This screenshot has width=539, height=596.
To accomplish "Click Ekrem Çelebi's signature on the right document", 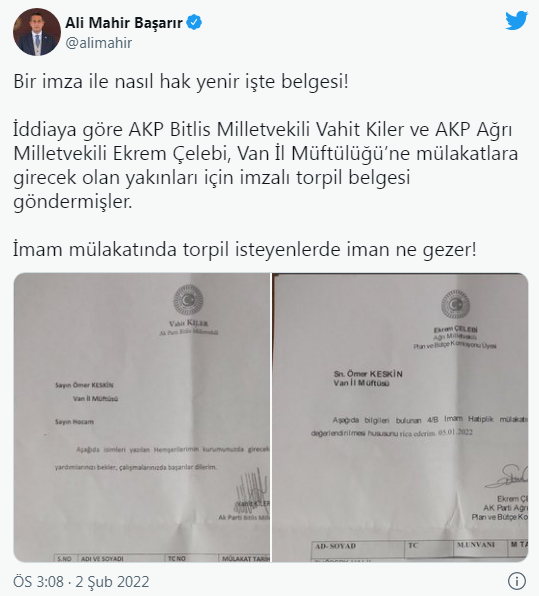I will click(507, 476).
